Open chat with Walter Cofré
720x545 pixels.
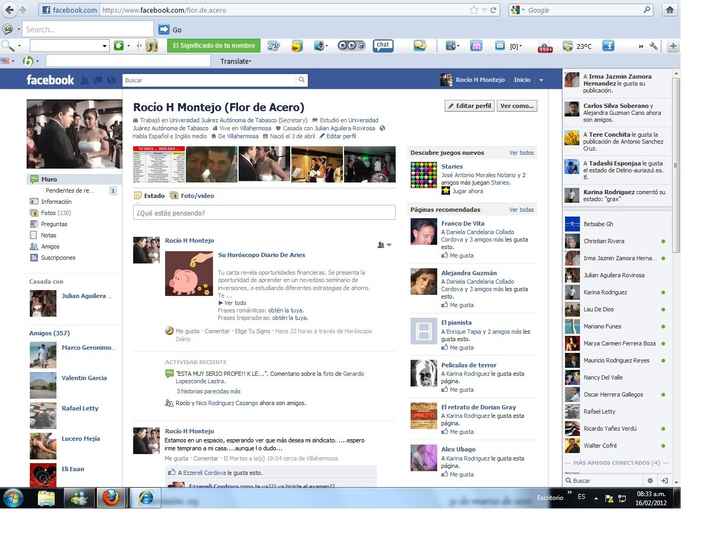coord(615,445)
